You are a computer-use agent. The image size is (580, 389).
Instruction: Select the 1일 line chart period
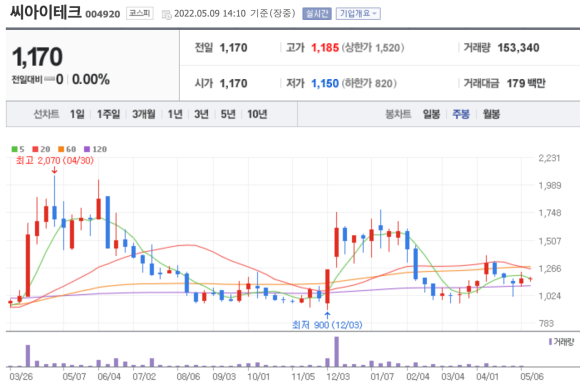pyautogui.click(x=77, y=114)
